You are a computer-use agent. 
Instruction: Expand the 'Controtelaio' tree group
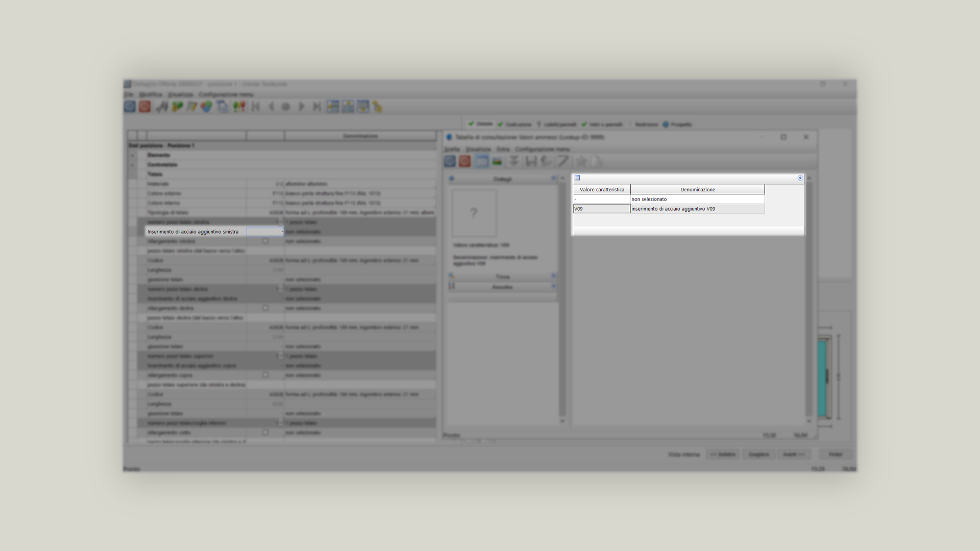point(132,165)
